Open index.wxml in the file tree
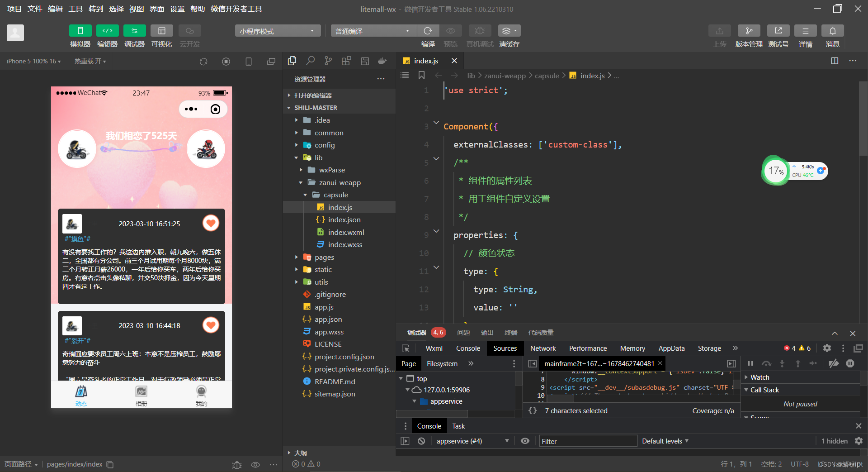Image resolution: width=868 pixels, height=472 pixels. [x=346, y=232]
